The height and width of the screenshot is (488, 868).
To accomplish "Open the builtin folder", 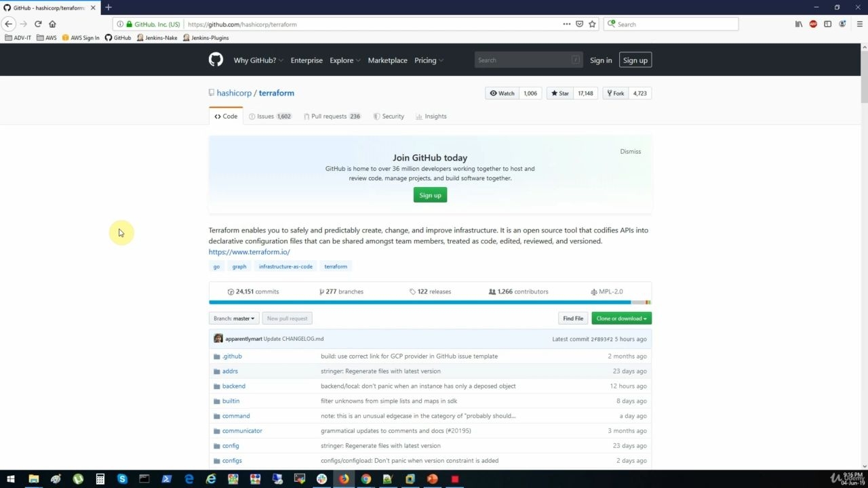I will (x=231, y=401).
